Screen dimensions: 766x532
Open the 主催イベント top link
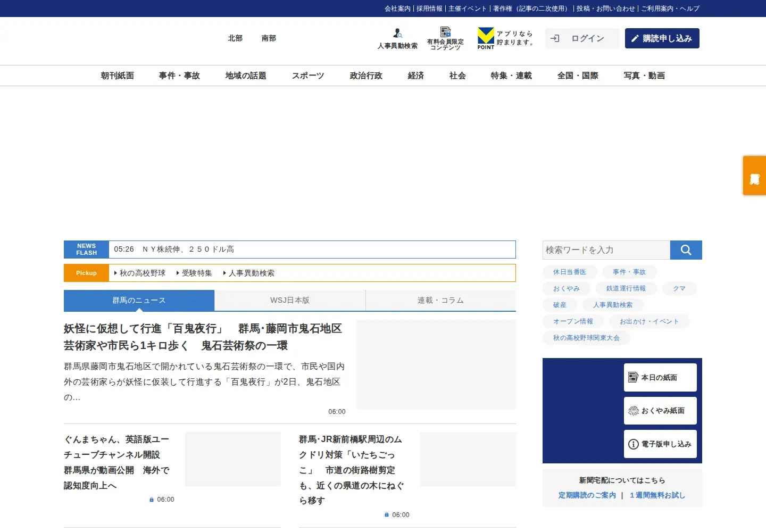tap(468, 9)
